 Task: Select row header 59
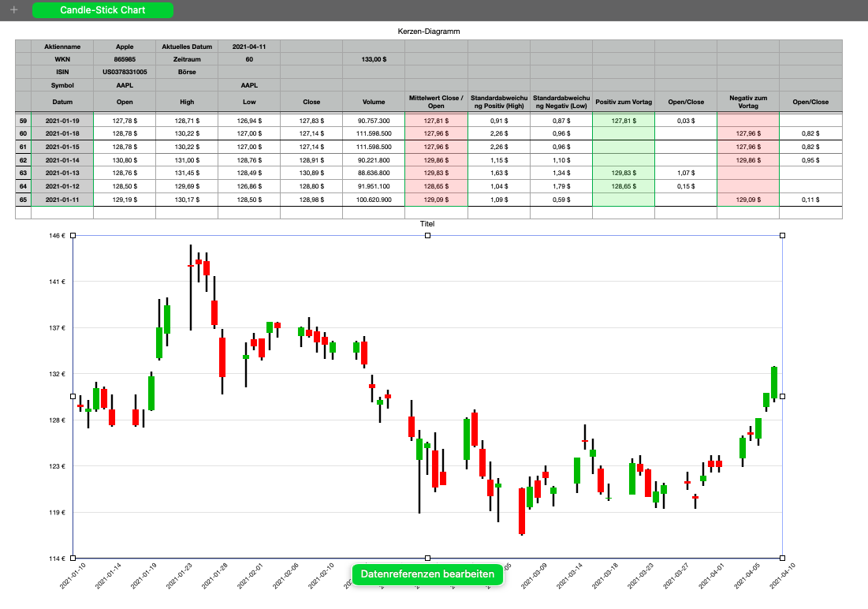[x=23, y=121]
